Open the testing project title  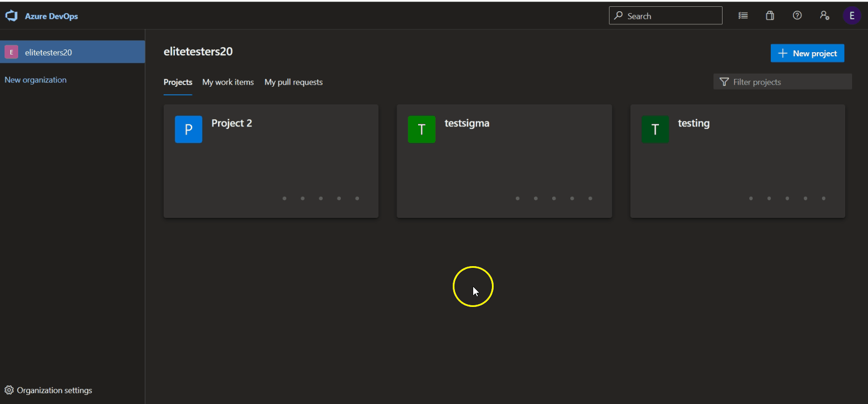(694, 123)
